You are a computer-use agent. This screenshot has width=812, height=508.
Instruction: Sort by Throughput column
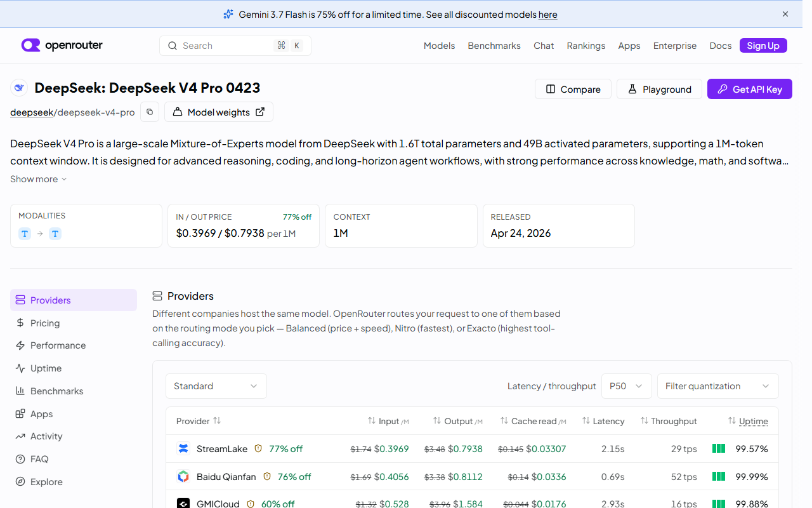point(669,421)
